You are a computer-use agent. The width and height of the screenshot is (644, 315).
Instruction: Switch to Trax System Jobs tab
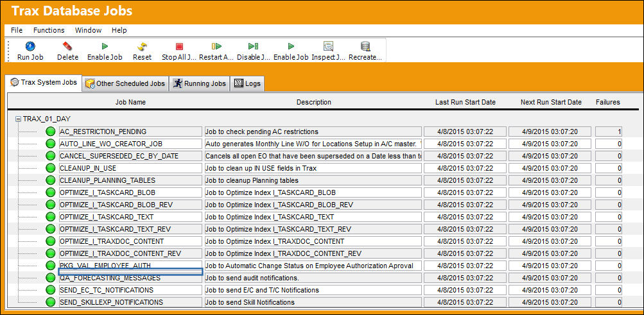coord(44,83)
